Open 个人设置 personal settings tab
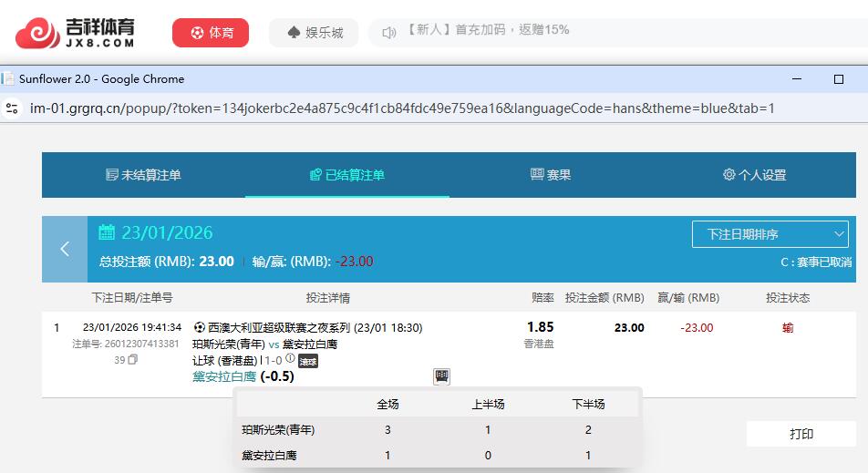The width and height of the screenshot is (868, 473). (754, 175)
